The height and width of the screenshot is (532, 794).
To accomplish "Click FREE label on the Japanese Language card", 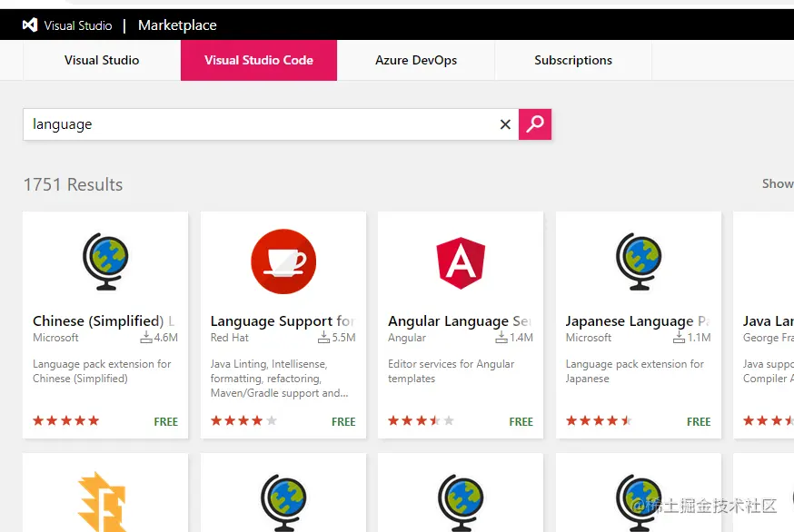I will [699, 421].
